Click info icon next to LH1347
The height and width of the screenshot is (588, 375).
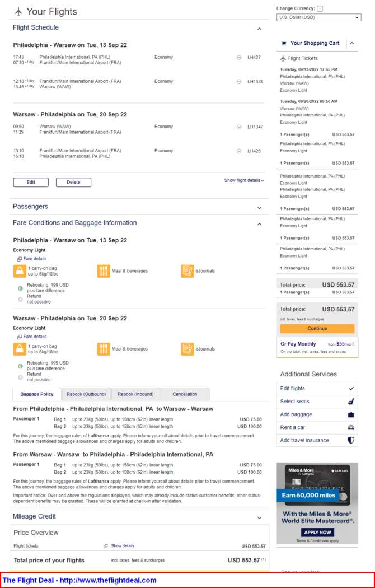tap(239, 127)
